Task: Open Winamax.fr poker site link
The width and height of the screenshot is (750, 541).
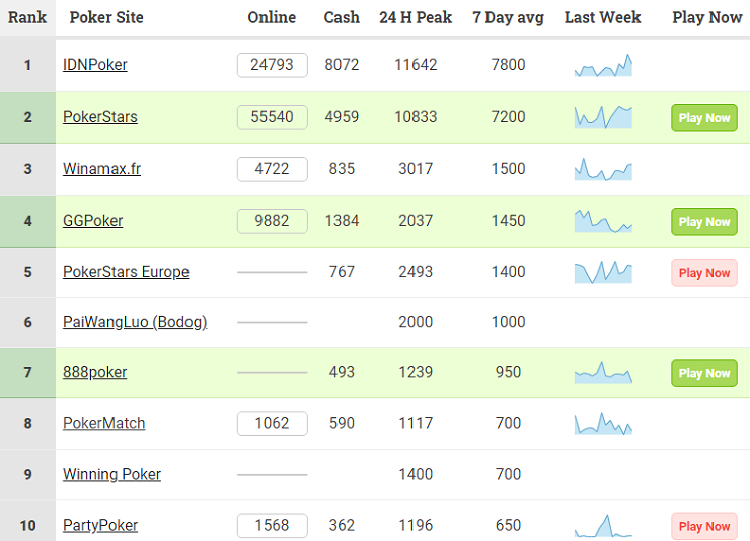Action: [102, 169]
